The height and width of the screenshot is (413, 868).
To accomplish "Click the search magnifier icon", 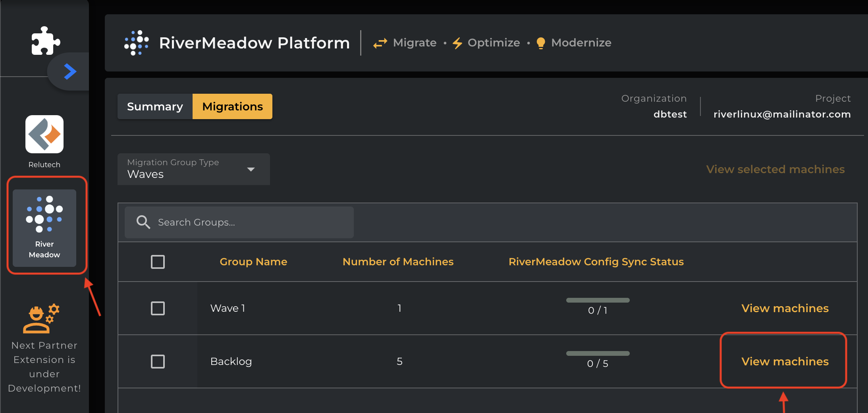I will [x=143, y=222].
